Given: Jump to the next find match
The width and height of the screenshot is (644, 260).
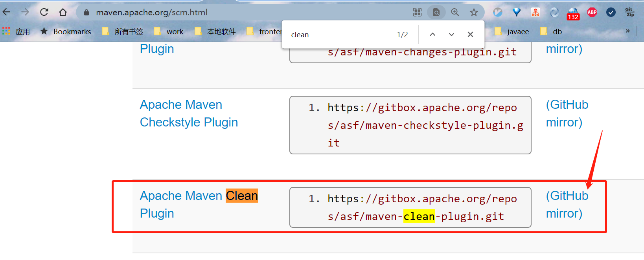Looking at the screenshot, I should click(451, 35).
